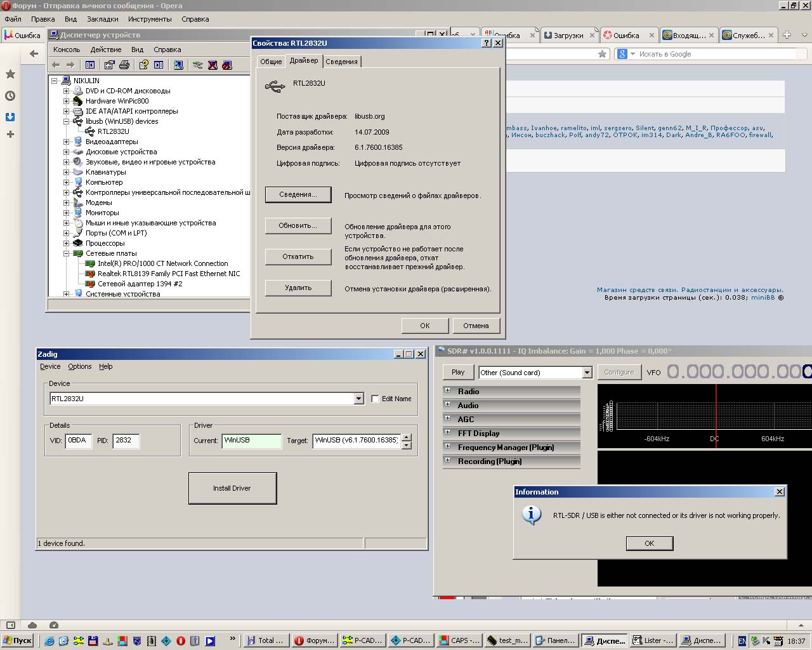
Task: Select Realtek RTL8139 Family PCI Fast Ethernet NIC
Action: coord(169,274)
